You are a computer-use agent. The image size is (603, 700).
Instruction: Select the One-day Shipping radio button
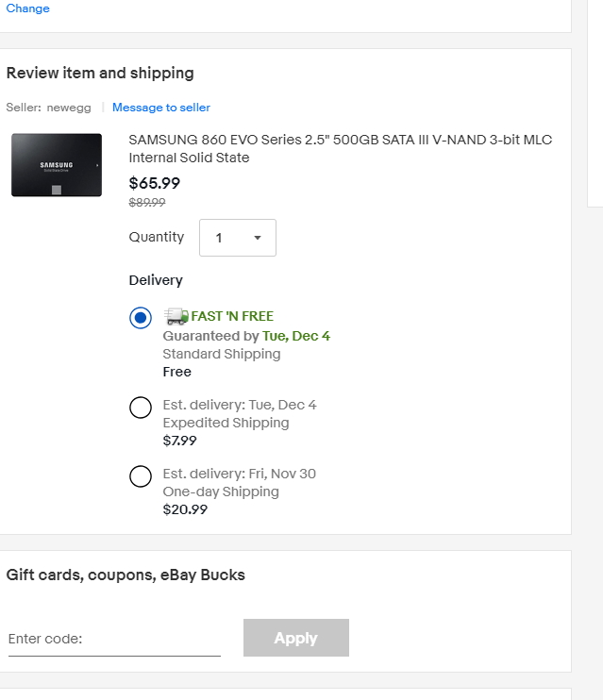click(x=141, y=476)
